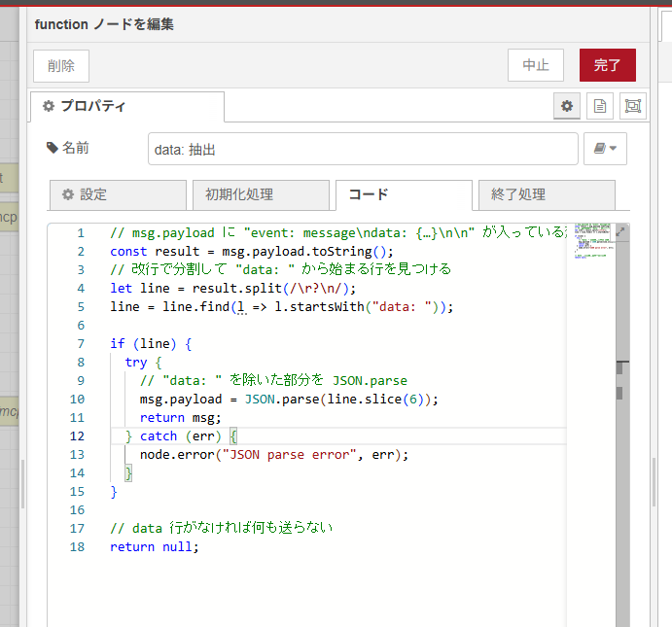Open the node appearance settings icon
The image size is (672, 627).
(x=632, y=106)
